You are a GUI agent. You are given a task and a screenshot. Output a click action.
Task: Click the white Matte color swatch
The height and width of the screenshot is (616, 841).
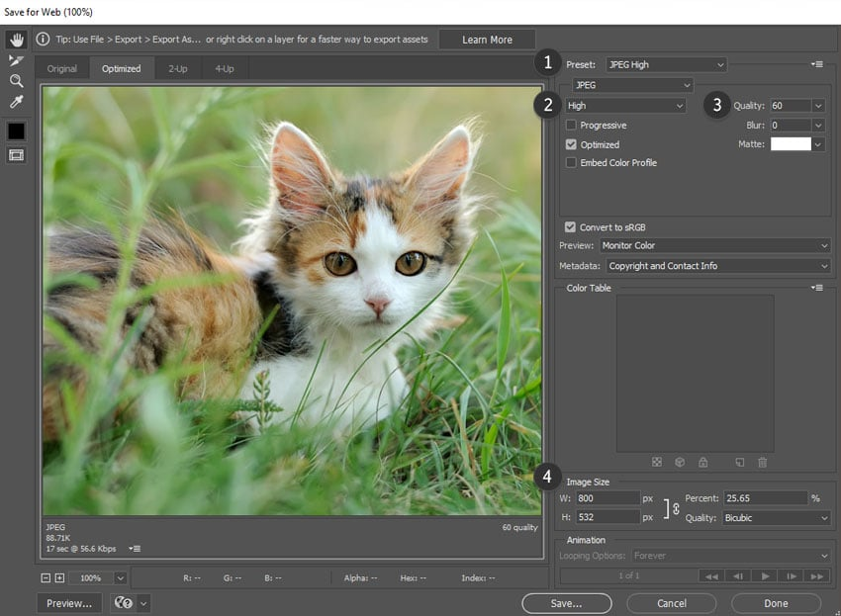click(790, 144)
